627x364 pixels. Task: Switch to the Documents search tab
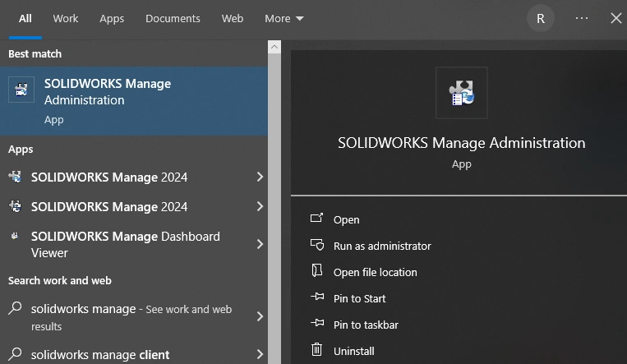pos(173,18)
